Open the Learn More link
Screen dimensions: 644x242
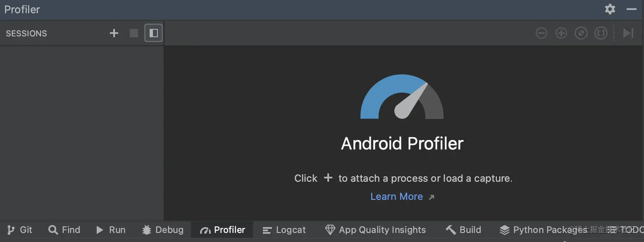pos(397,196)
